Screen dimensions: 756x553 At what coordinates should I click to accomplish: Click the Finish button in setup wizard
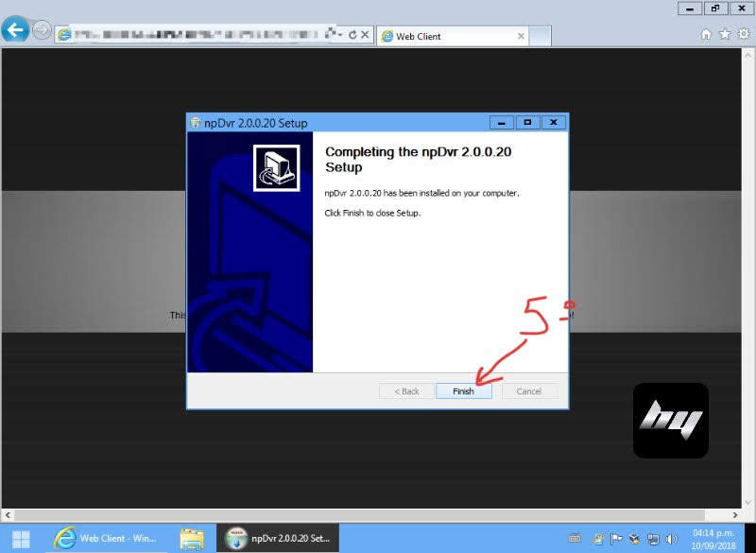(x=463, y=391)
